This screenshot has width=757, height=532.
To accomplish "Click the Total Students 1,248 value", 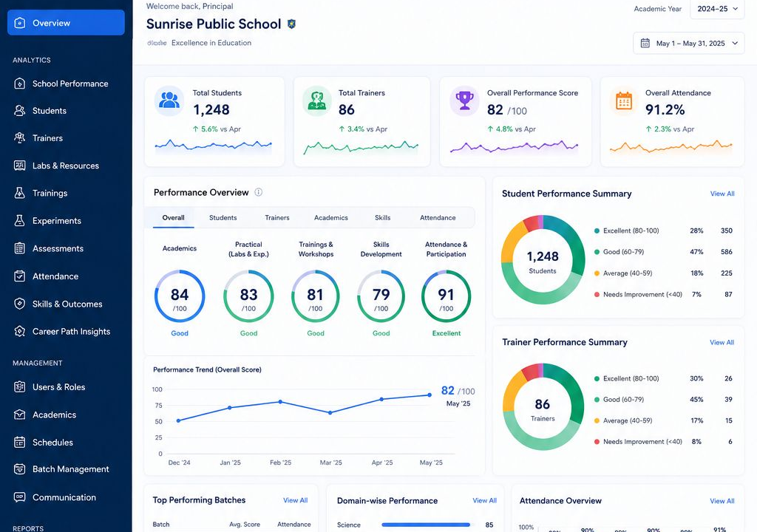I will pyautogui.click(x=211, y=110).
